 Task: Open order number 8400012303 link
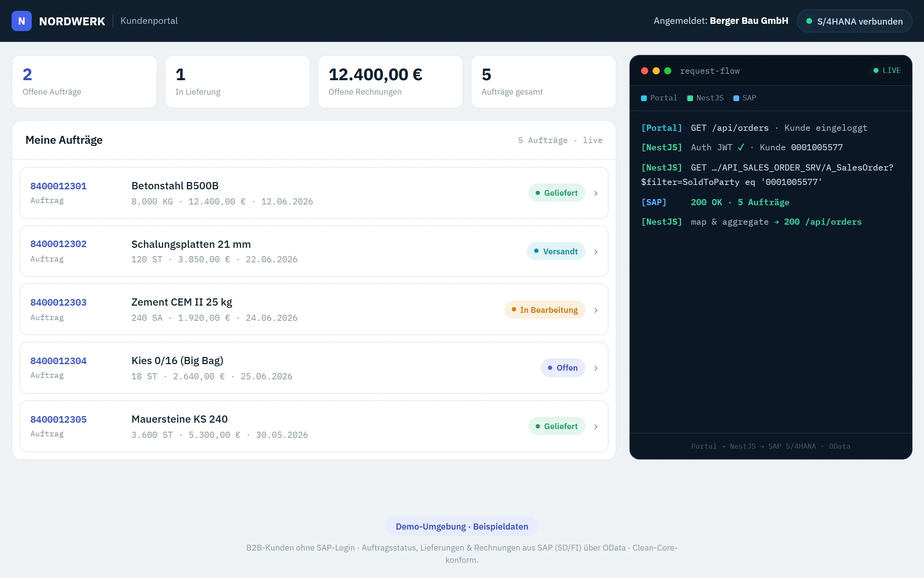(58, 302)
